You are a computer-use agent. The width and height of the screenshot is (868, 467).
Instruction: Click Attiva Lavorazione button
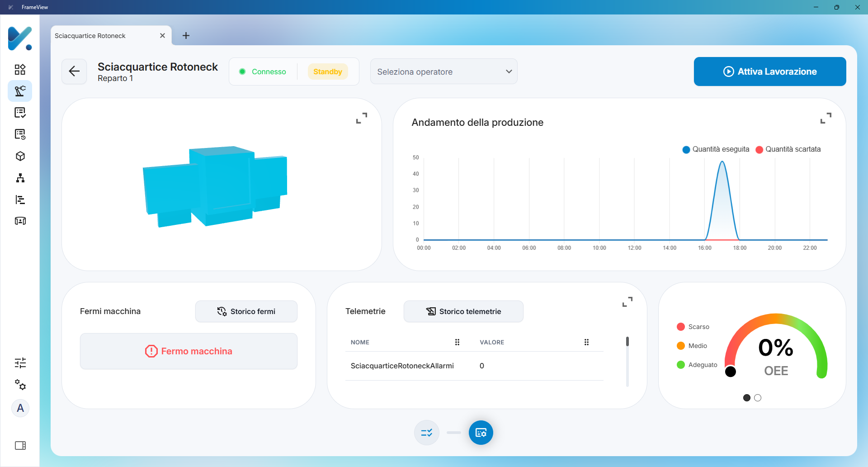[770, 71]
